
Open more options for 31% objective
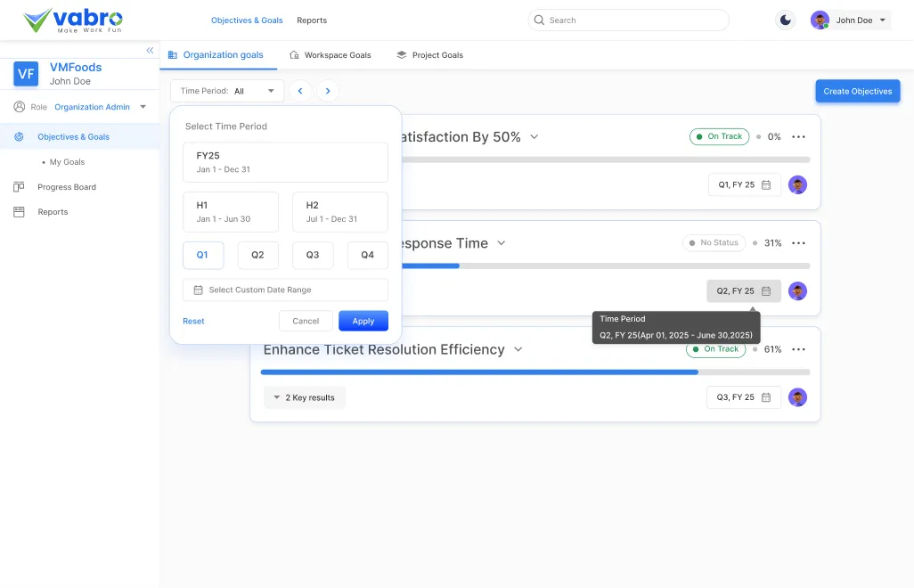click(x=798, y=243)
